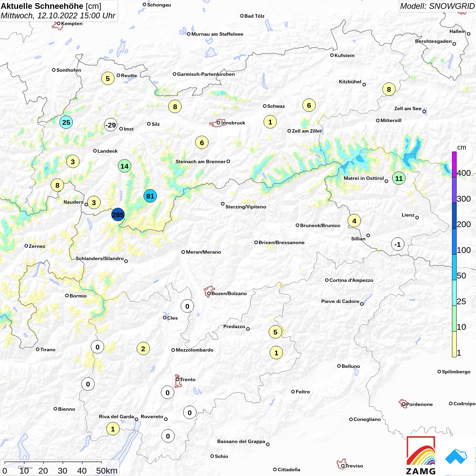Click the Treviso city outline marker
476x476 pixels.
pos(341,464)
